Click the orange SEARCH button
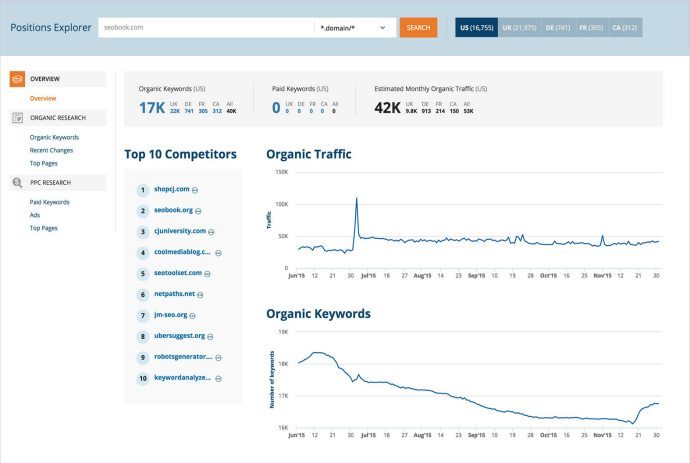Viewport: 690px width, 463px height. [418, 28]
